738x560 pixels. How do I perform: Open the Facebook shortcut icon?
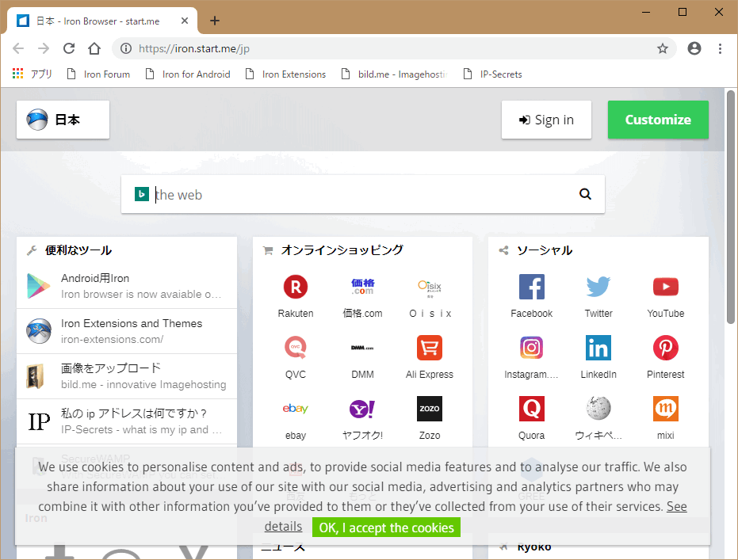click(531, 287)
